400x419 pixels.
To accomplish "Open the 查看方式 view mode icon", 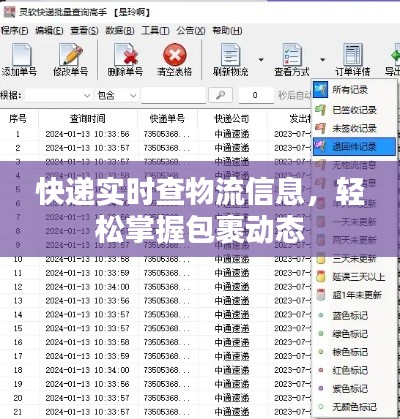I will [292, 55].
